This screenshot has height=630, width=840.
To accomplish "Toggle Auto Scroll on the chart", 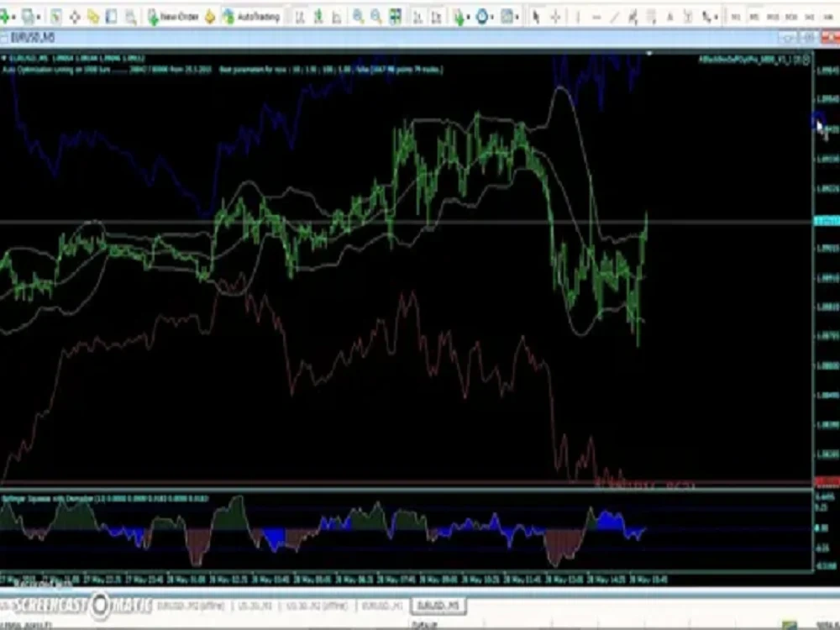I will (x=417, y=17).
